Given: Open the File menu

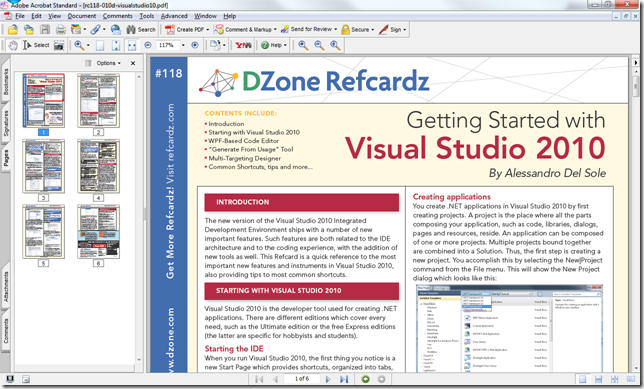Looking at the screenshot, I should [x=20, y=16].
